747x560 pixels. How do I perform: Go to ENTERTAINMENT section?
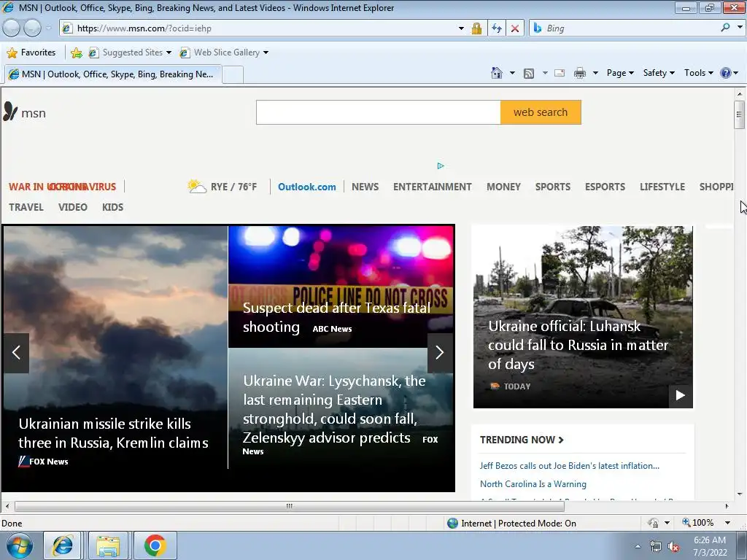(x=432, y=187)
